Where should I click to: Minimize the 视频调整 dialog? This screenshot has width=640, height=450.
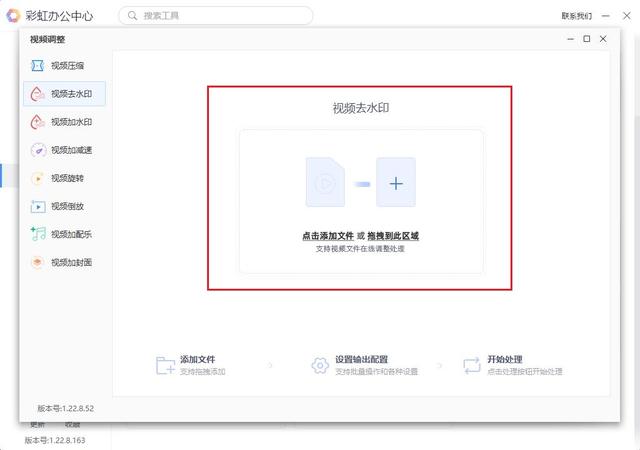[571, 39]
